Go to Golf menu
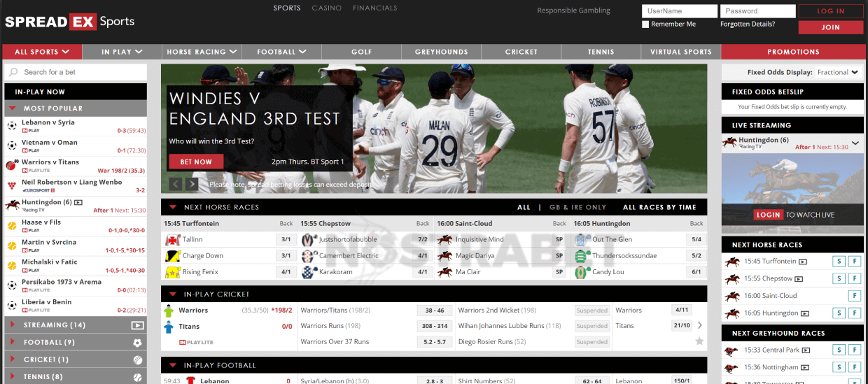 pos(362,52)
